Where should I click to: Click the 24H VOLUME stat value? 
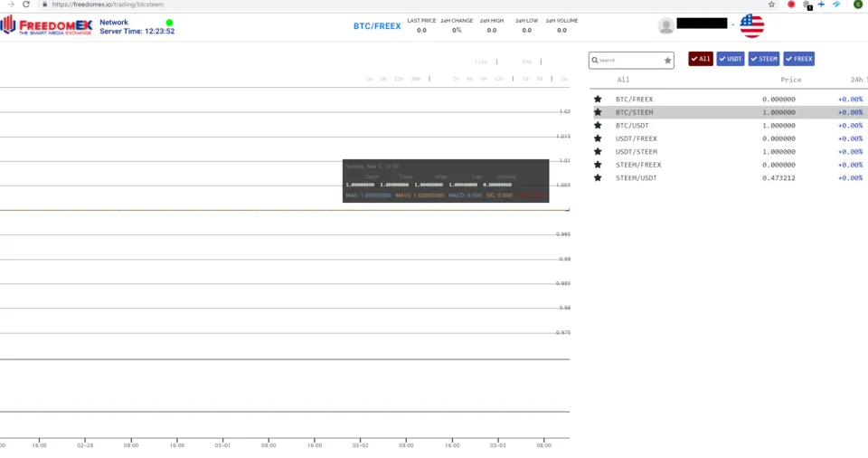(561, 31)
